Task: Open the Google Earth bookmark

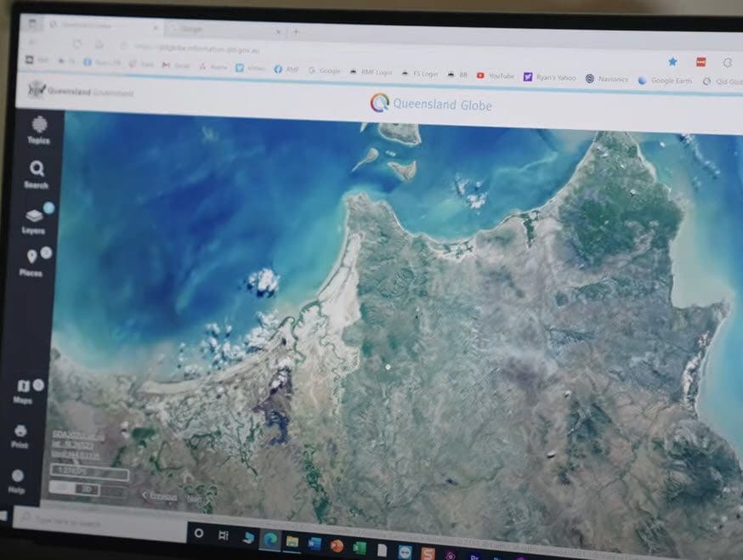Action: [667, 81]
